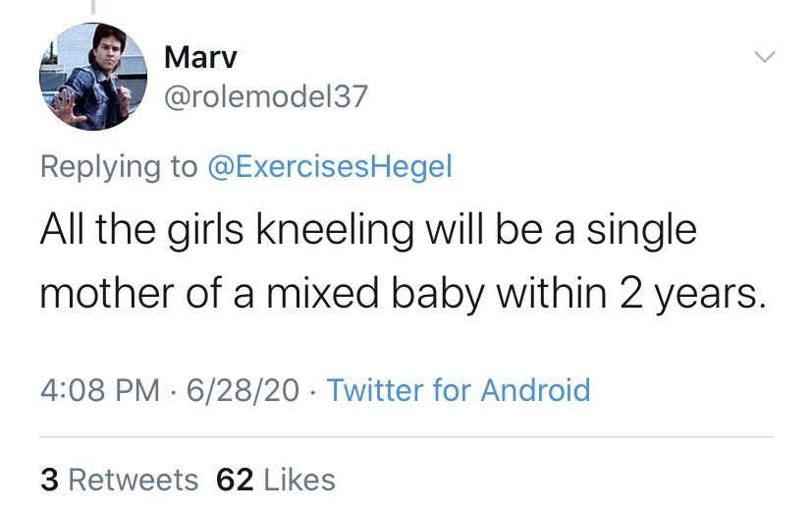
Task: Click the word 'kneeling' in the tweet
Action: coord(333,230)
